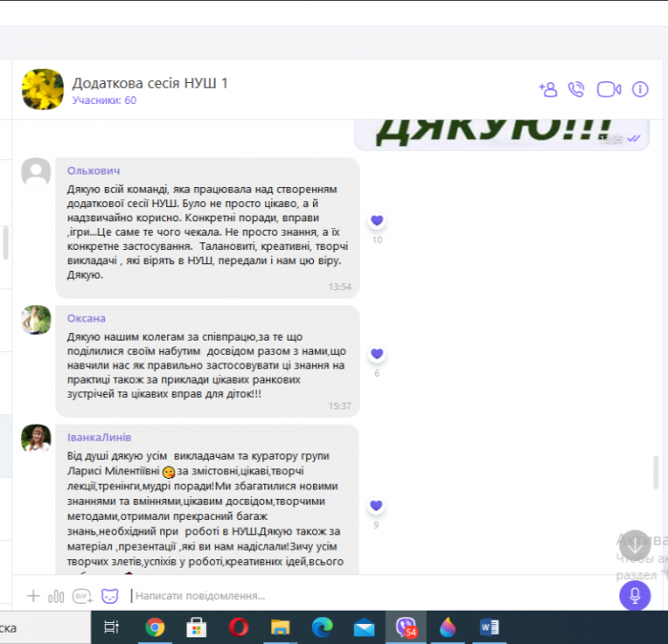Open the sticker picker cat-face icon
This screenshot has width=668, height=644.
[111, 596]
